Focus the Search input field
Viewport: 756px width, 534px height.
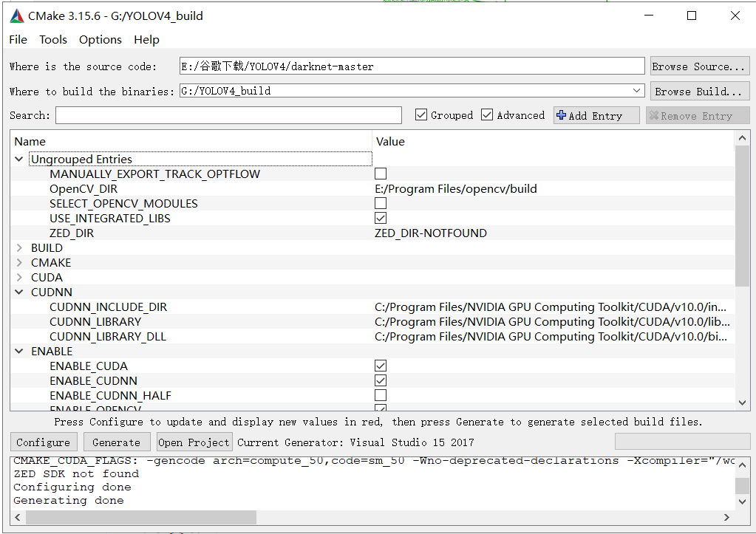(x=228, y=116)
